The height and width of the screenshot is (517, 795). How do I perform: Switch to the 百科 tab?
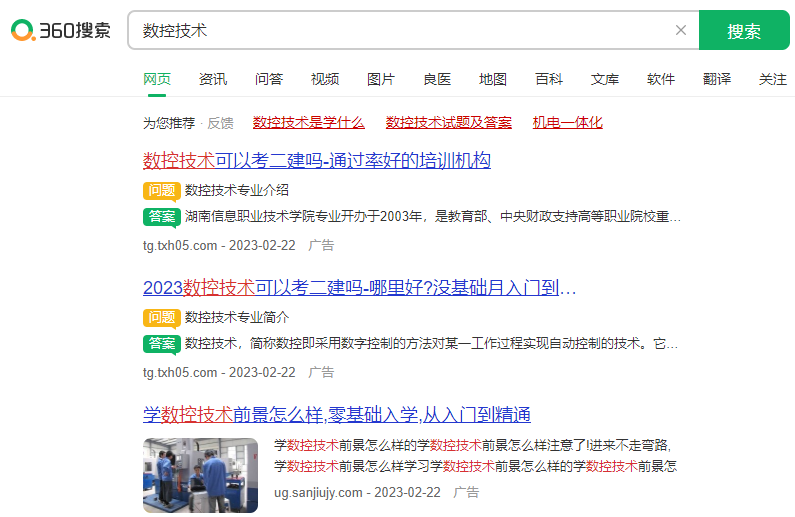coord(549,79)
